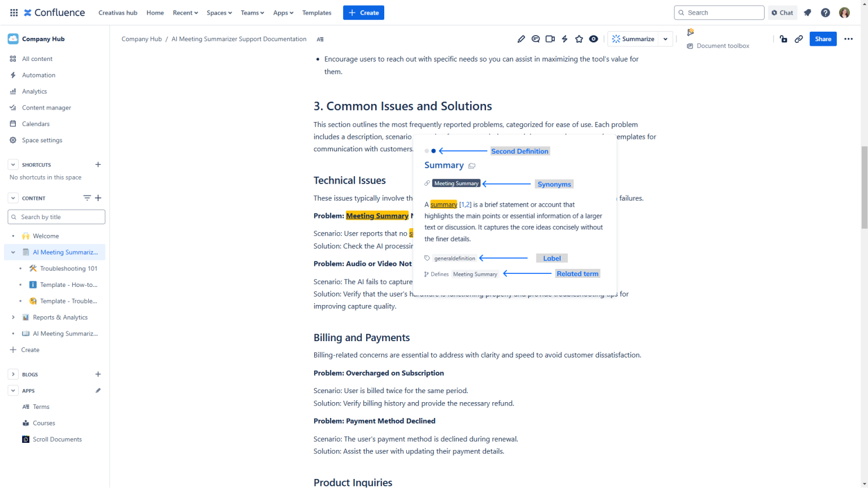Open the Summarize dropdown arrow

666,39
